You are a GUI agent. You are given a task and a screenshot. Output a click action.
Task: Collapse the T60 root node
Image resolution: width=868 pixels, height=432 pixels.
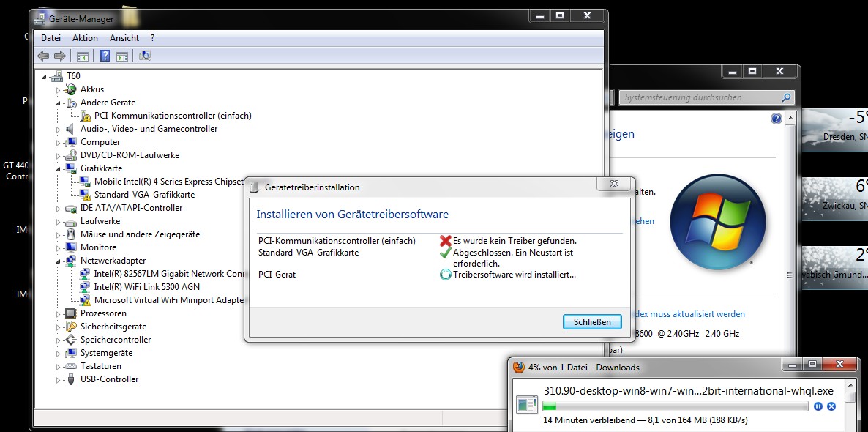[45, 76]
